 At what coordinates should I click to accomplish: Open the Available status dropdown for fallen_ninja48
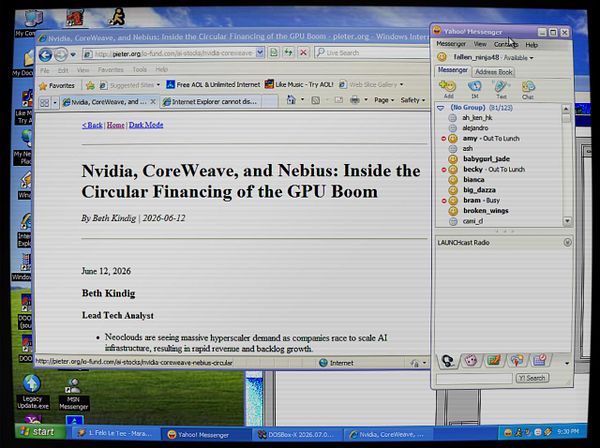point(518,58)
